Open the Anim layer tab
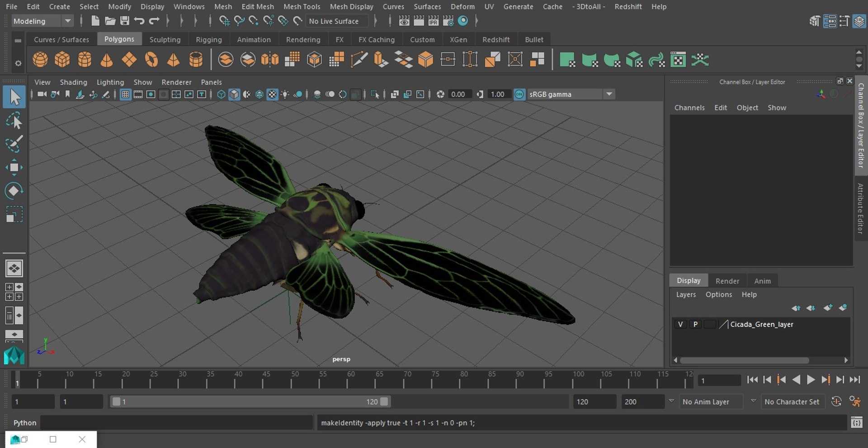 tap(762, 281)
